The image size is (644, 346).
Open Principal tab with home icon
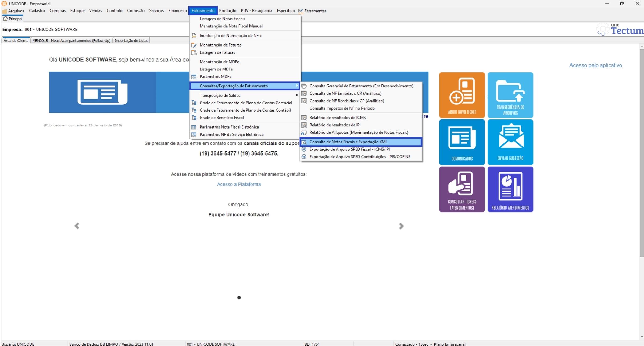click(12, 19)
